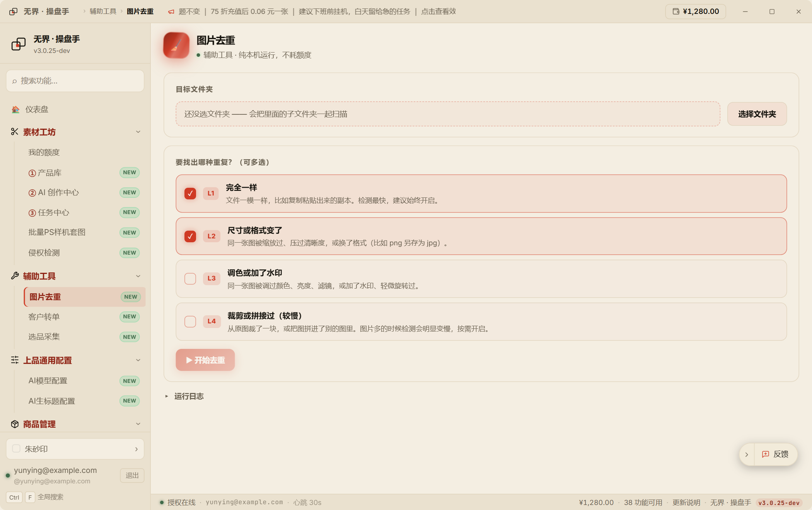This screenshot has width=812, height=510.
Task: Expand the 运行日志 disclosure triangle
Action: [x=167, y=396]
